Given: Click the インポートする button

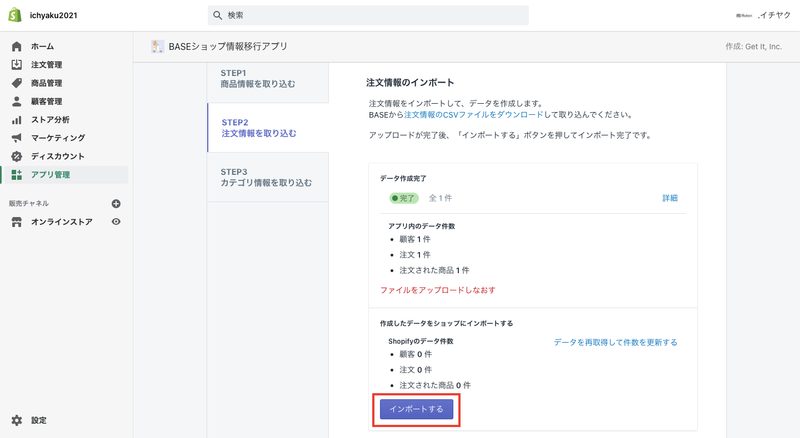Looking at the screenshot, I should click(x=416, y=409).
